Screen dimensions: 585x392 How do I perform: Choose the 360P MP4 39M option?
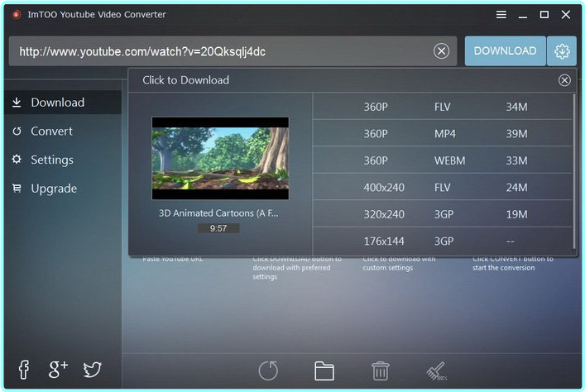click(x=444, y=133)
